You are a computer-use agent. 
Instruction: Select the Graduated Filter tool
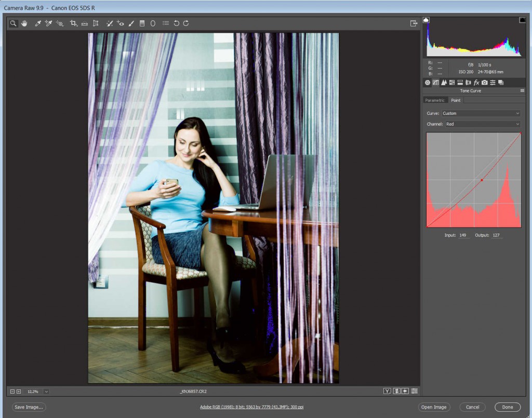click(x=142, y=23)
